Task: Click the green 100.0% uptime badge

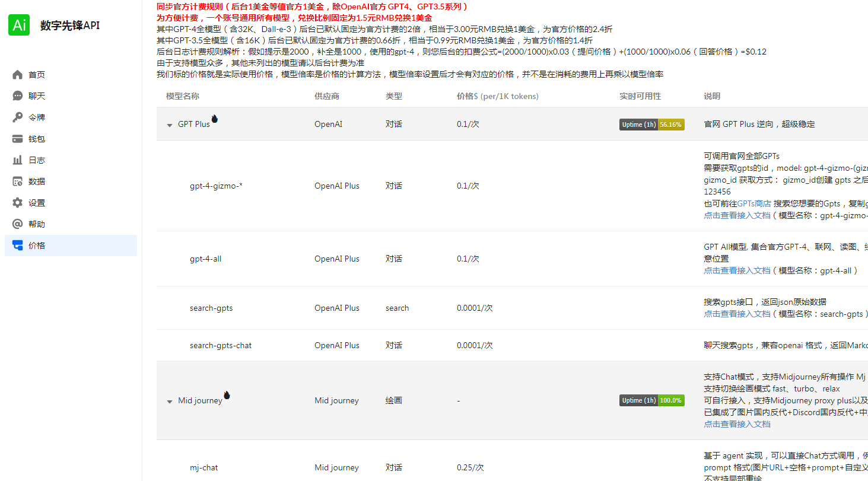Action: click(x=671, y=400)
